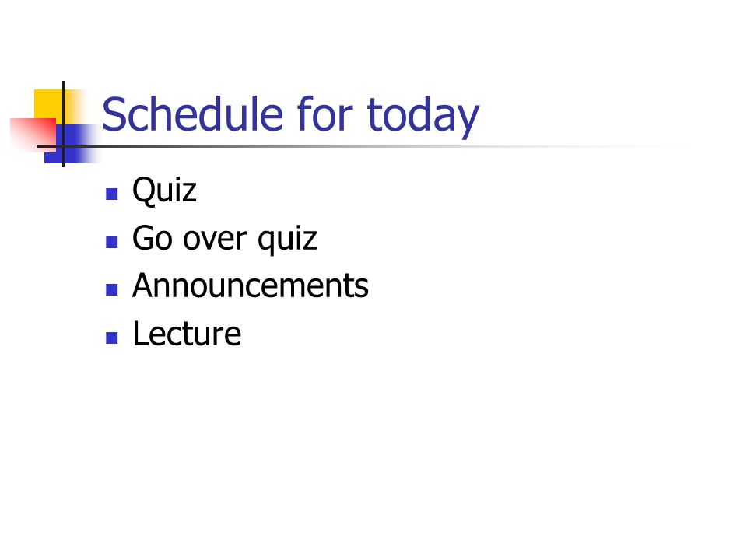This screenshot has height=560, width=747.
Task: Click the lowercase quiz word in second bullet
Action: tap(287, 239)
